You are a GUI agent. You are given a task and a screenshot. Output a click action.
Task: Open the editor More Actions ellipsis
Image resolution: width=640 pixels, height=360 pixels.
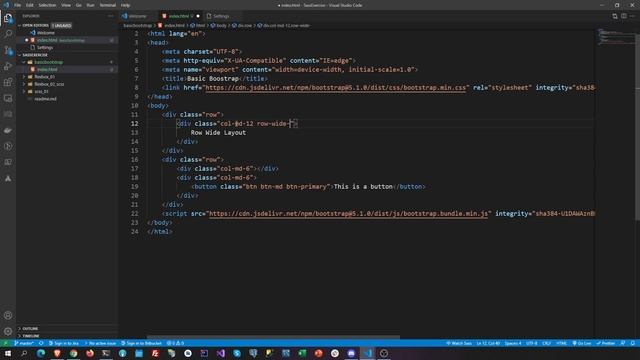pos(633,16)
